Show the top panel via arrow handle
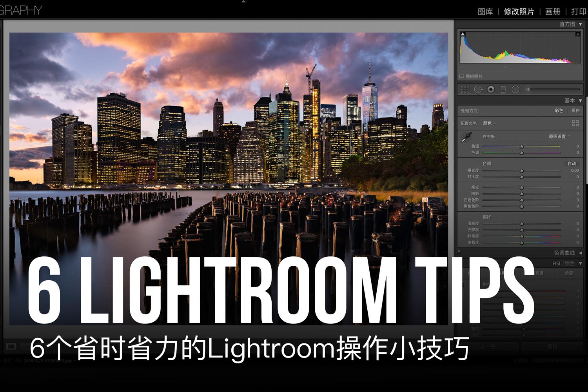588x392 pixels. pyautogui.click(x=243, y=2)
